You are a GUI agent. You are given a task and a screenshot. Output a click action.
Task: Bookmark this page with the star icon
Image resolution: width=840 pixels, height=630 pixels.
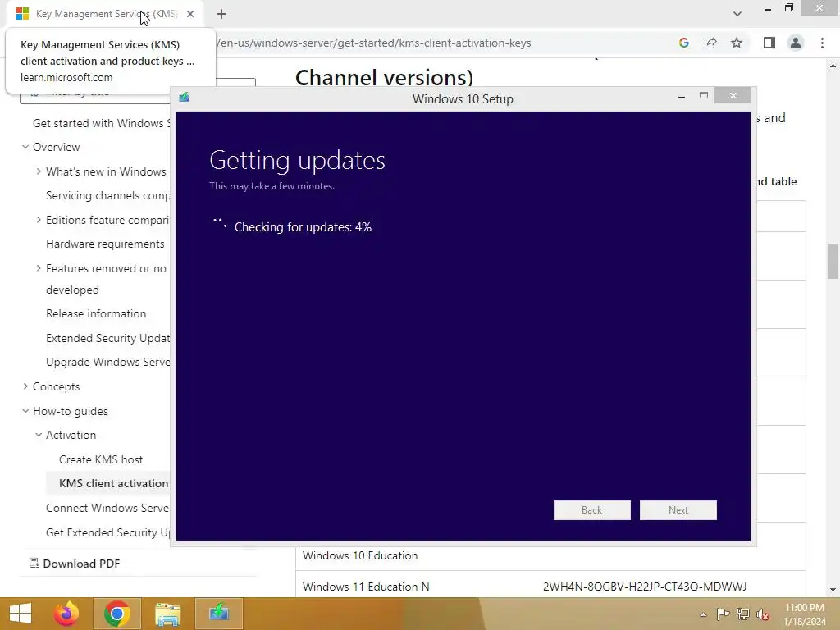tap(737, 43)
